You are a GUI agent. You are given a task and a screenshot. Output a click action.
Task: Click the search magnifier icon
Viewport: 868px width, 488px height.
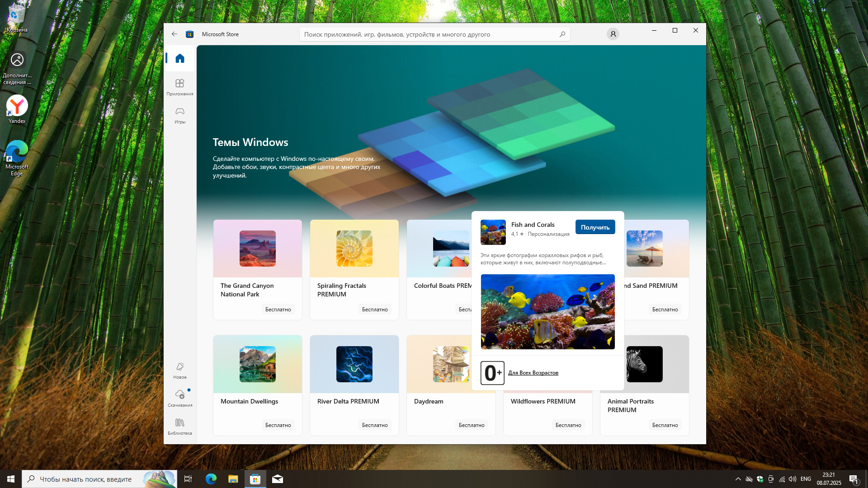pyautogui.click(x=562, y=34)
